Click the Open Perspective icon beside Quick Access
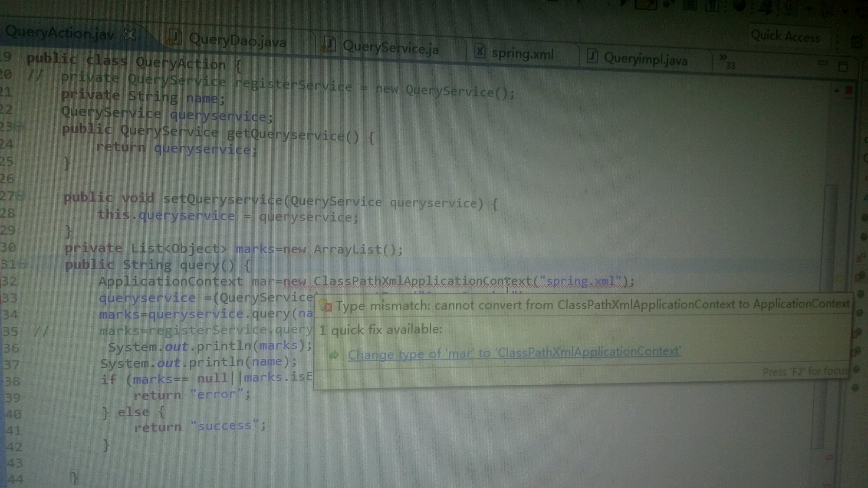Viewport: 868px width, 488px height. pyautogui.click(x=856, y=41)
